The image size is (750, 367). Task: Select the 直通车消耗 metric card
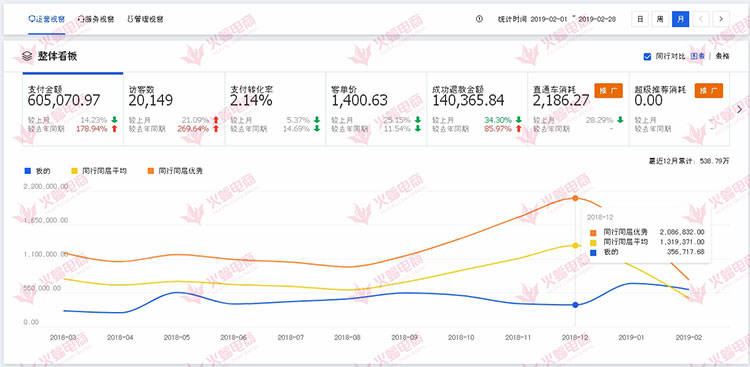point(578,109)
